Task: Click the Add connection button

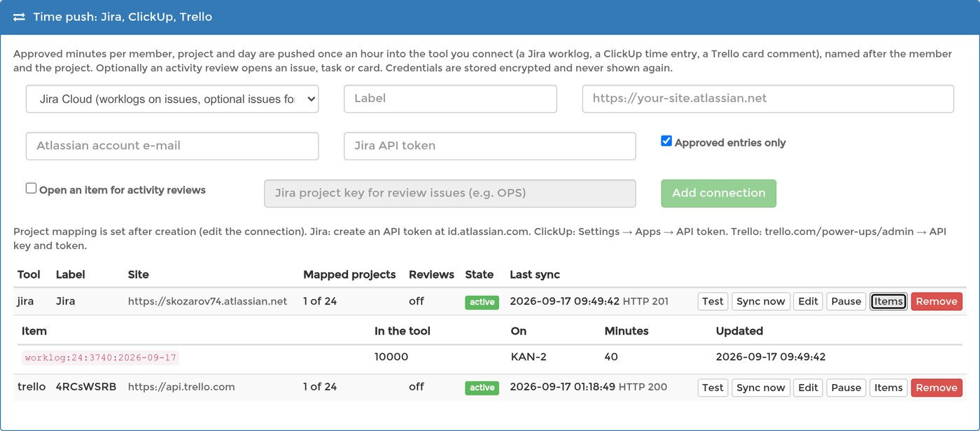Action: click(719, 193)
